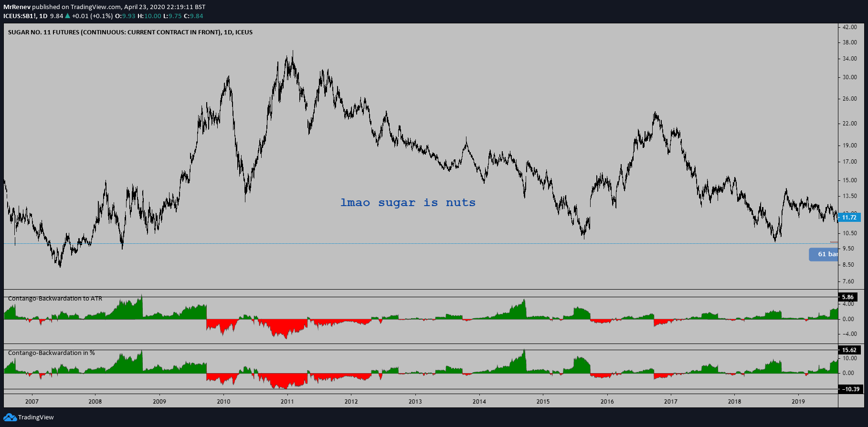868x427 pixels.
Task: Click the 7.60 price scale label
Action: click(x=848, y=281)
